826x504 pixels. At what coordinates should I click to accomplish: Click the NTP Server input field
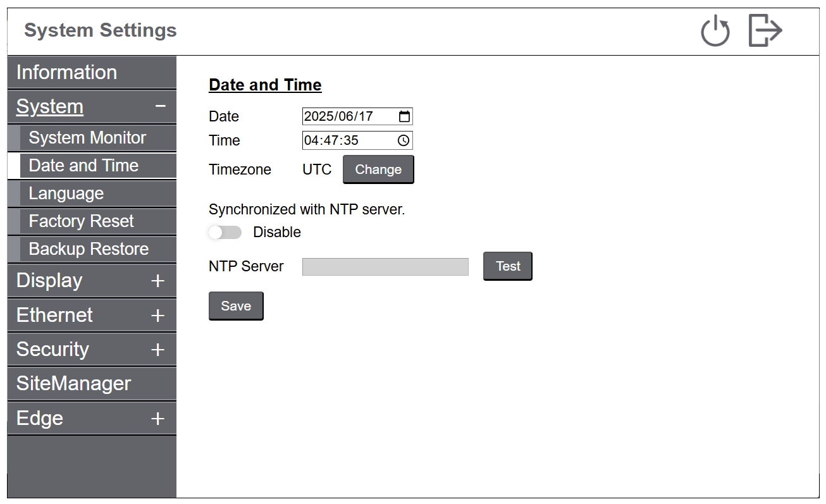click(385, 267)
